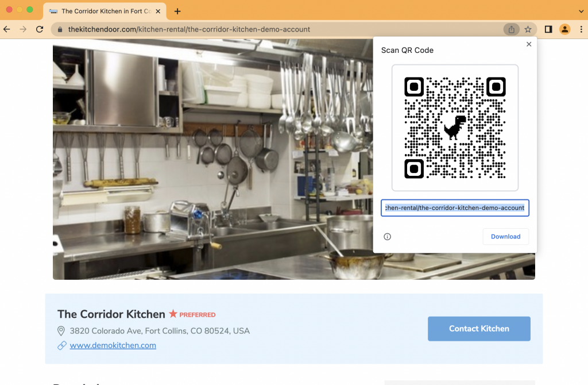Open the www.demokitchen.com link

pos(113,345)
